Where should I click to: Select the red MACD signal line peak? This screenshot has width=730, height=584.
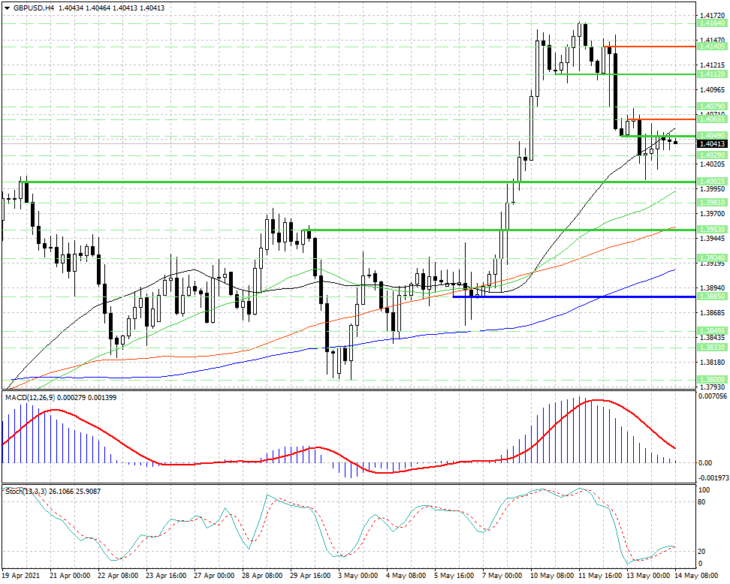click(597, 400)
